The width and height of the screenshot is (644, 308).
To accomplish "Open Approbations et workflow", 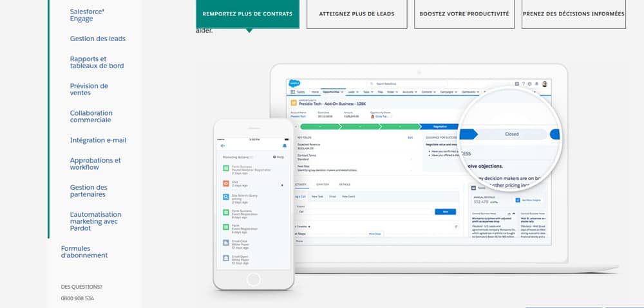I will 95,163.
